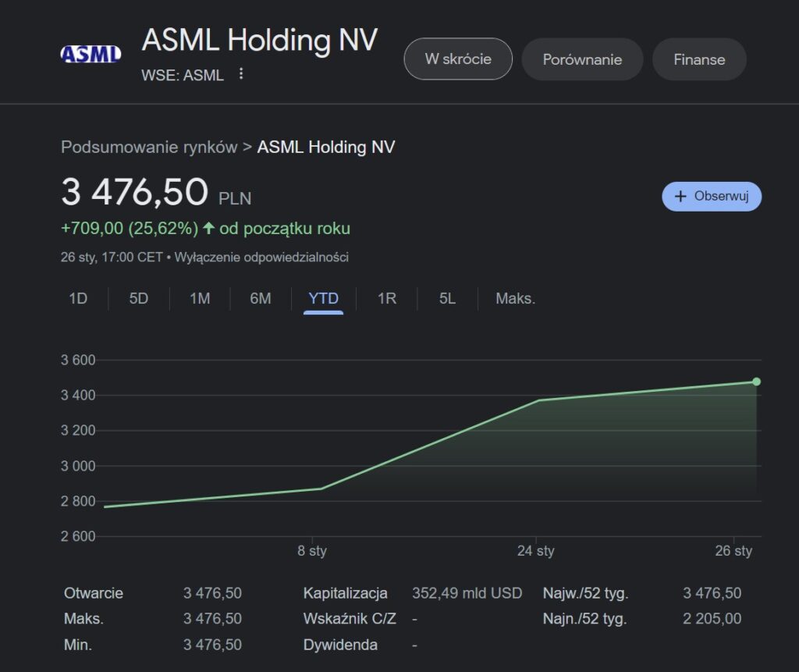This screenshot has width=799, height=672.
Task: Click the Najn./52 tyg. value 2 205,00
Action: point(712,618)
